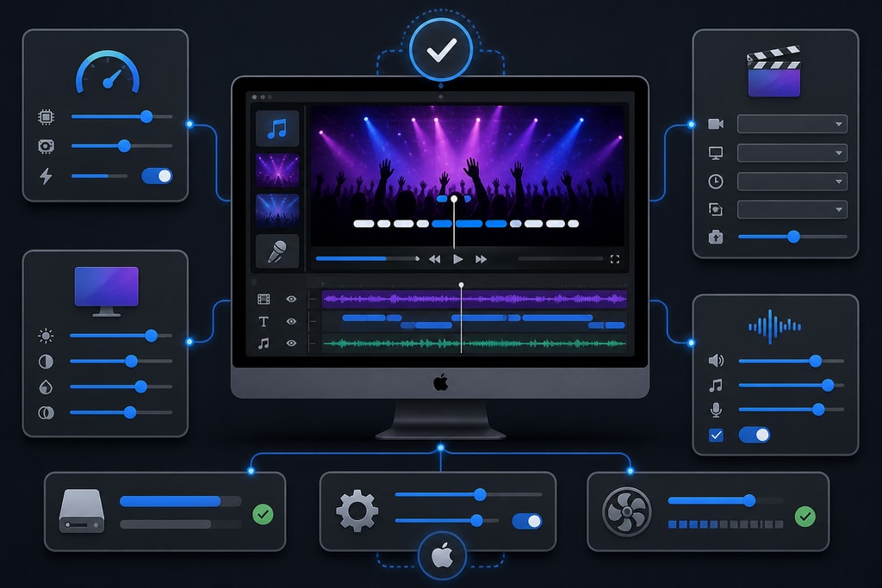Screen dimensions: 882x588
Task: Click the purple monitor display icon
Action: pos(106,291)
